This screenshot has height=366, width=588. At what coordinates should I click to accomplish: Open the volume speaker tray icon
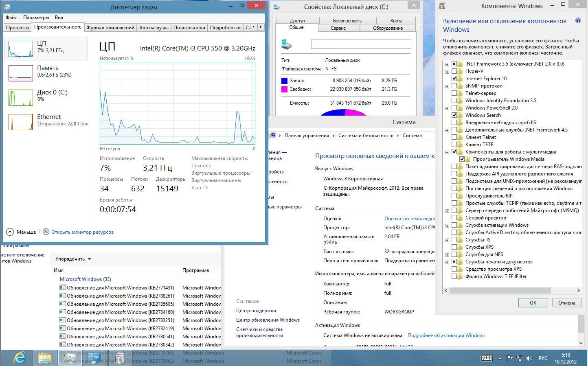(x=529, y=358)
